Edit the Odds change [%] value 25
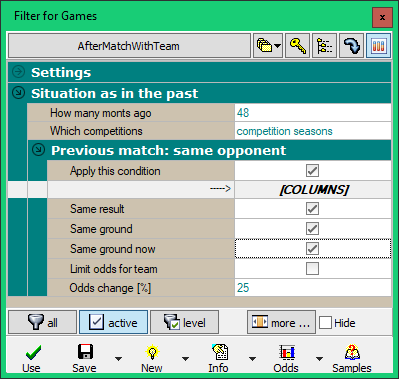Viewport: 399px width, 379px height. (x=313, y=288)
